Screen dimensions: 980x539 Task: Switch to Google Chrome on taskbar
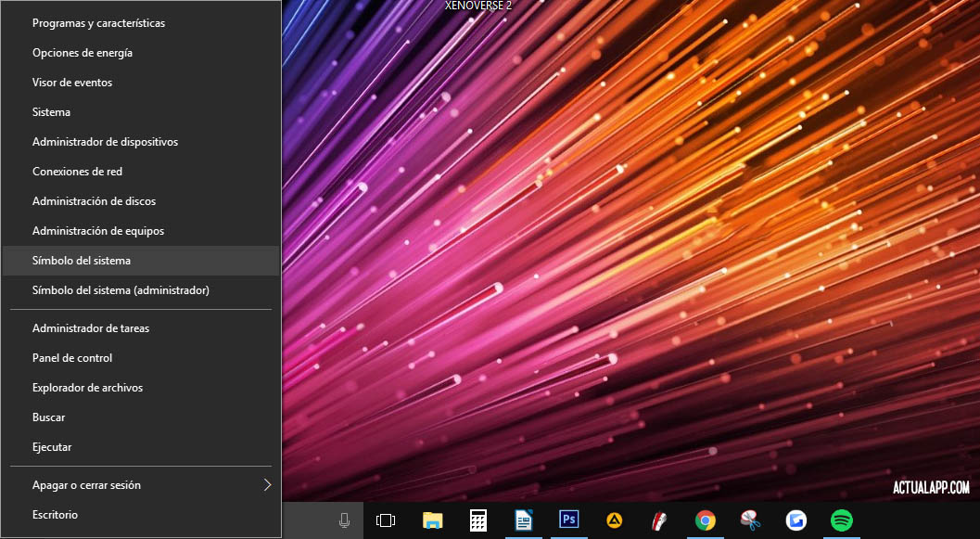(x=706, y=520)
